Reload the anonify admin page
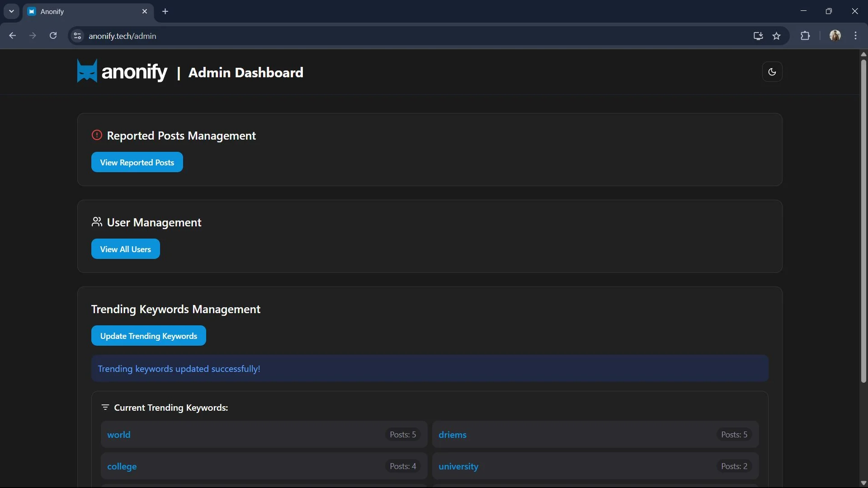868x488 pixels. coord(53,36)
